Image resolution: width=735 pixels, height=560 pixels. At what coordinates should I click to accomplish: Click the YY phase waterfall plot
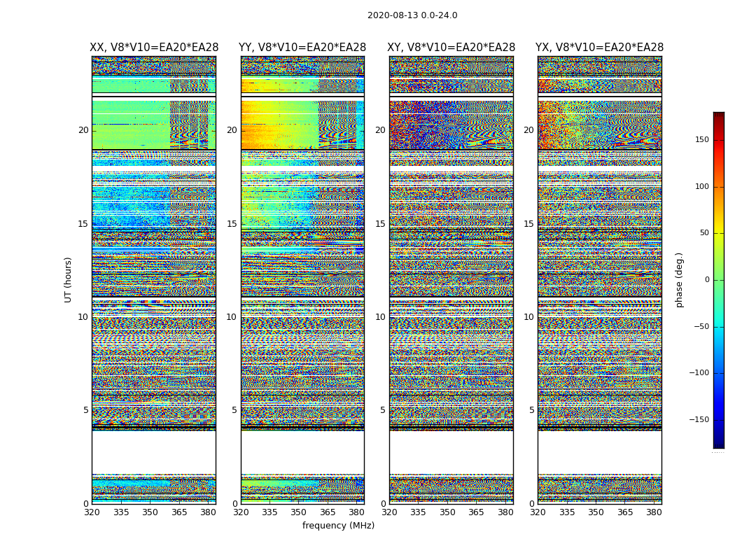302,280
